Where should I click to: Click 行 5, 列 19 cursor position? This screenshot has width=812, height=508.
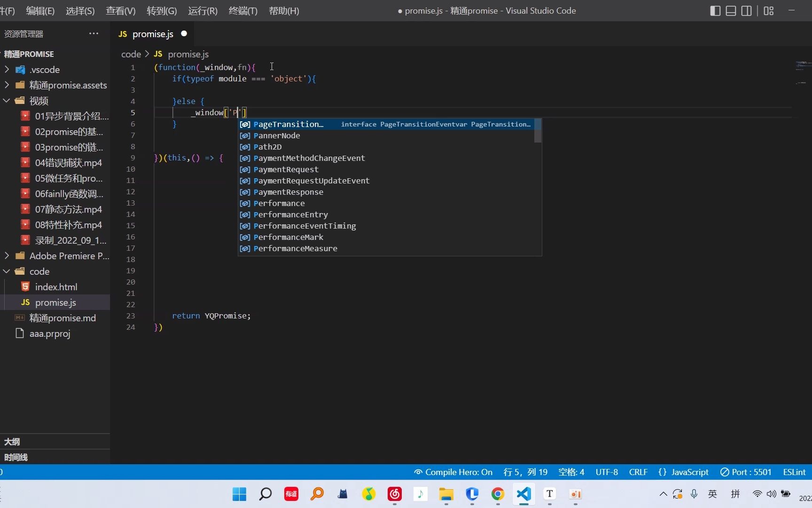point(525,472)
